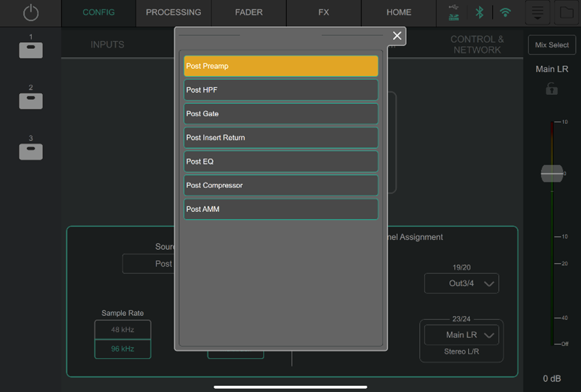This screenshot has width=581, height=392.
Task: Set sample rate to 48 kHz
Action: (123, 329)
